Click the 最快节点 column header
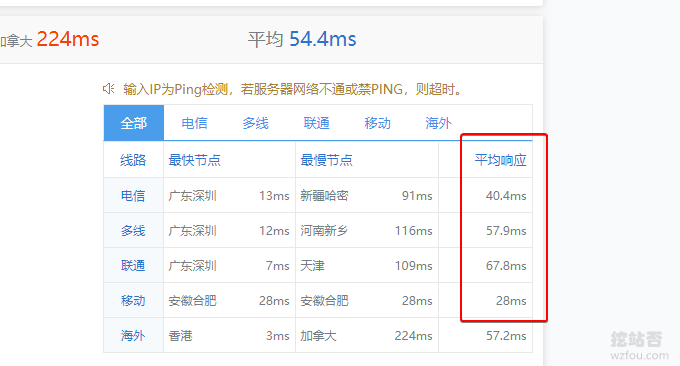The height and width of the screenshot is (366, 680). (195, 160)
